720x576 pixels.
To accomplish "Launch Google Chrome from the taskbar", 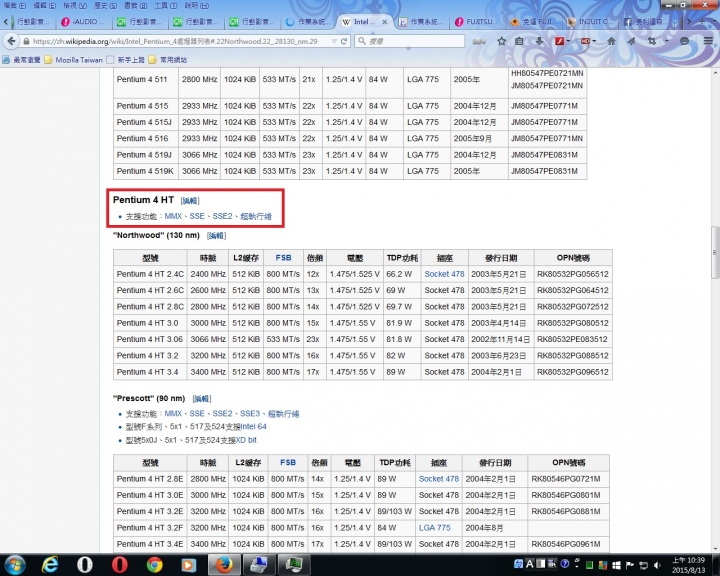I will point(154,565).
